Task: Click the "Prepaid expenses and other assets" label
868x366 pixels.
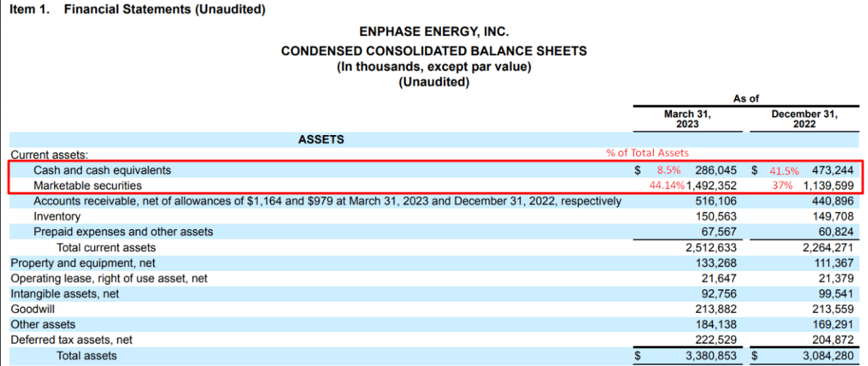Action: [123, 232]
